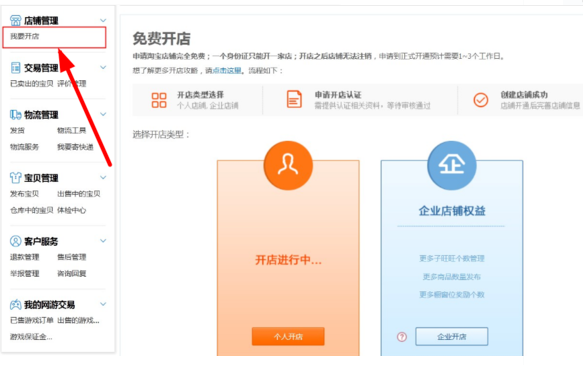The image size is (583, 365).
Task: Click 更多子旺旺个数管理 benefit text
Action: point(452,258)
